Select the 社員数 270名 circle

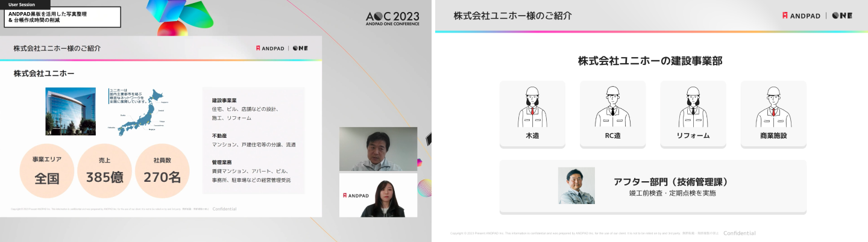[x=162, y=171]
